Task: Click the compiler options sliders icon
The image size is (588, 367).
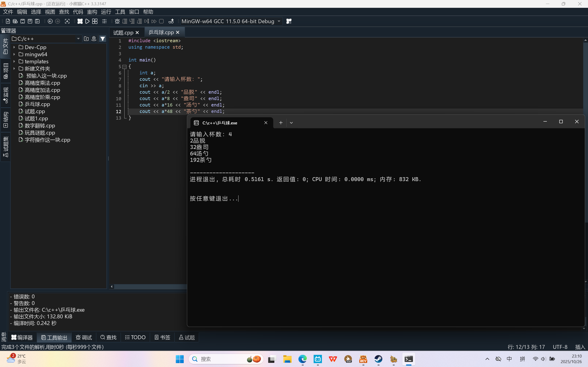Action: (105, 21)
